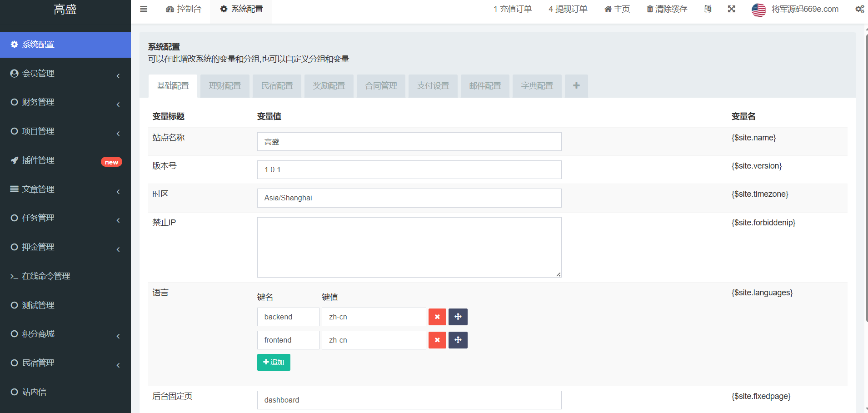Expand the 文章管理 sidebar menu

tap(65, 189)
